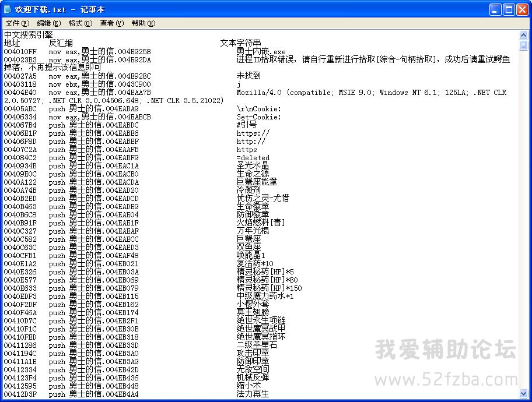532x402 pixels.
Task: Click the string 精灵秘药[HP]*5
Action: tap(265, 271)
